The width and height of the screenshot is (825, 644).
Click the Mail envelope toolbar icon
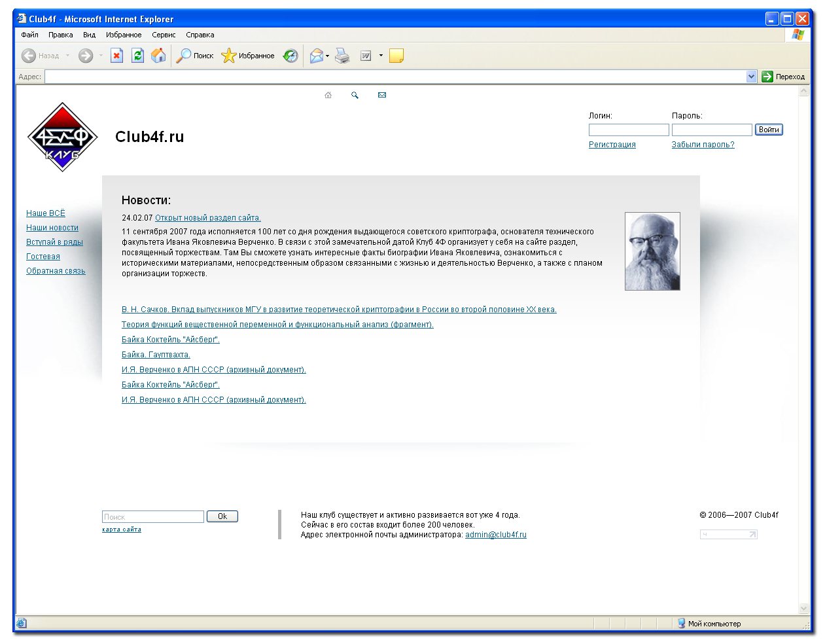pos(317,56)
